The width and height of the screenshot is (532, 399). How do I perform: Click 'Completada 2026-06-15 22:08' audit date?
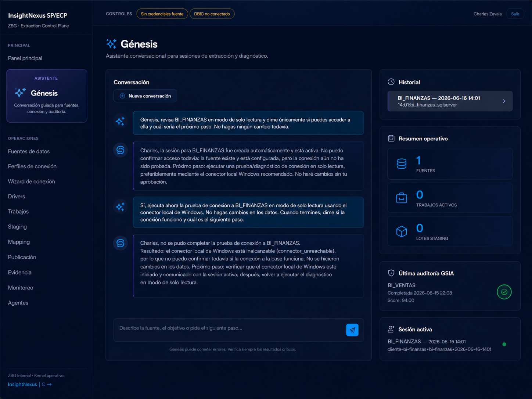pyautogui.click(x=420, y=293)
